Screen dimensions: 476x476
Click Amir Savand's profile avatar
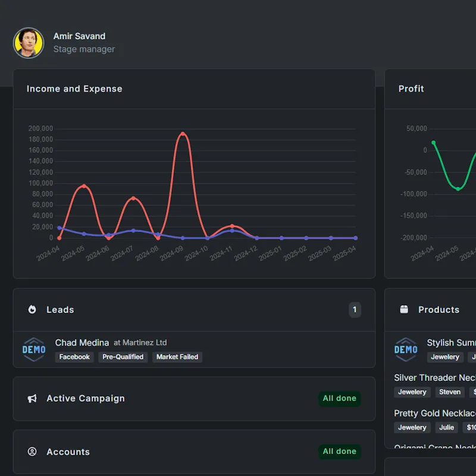[x=29, y=43]
